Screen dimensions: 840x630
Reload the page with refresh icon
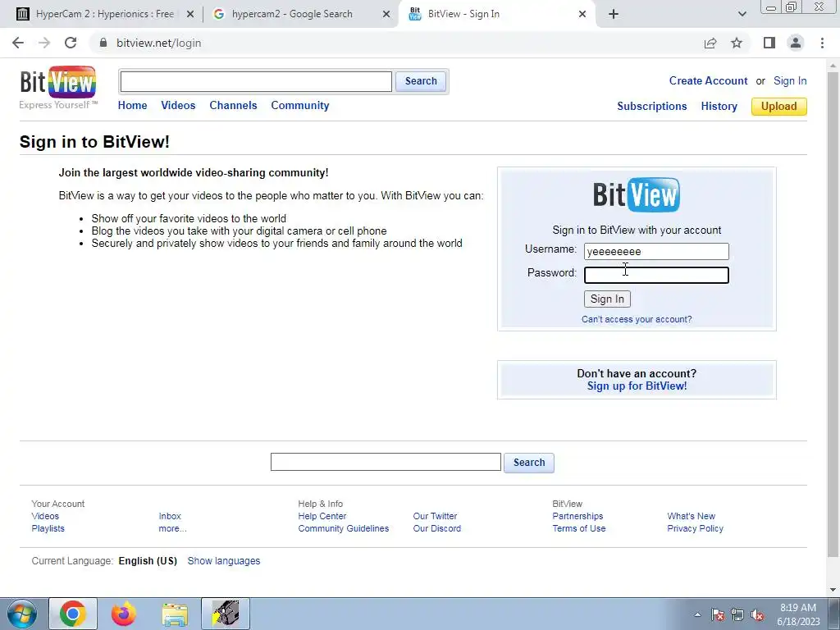pos(71,43)
